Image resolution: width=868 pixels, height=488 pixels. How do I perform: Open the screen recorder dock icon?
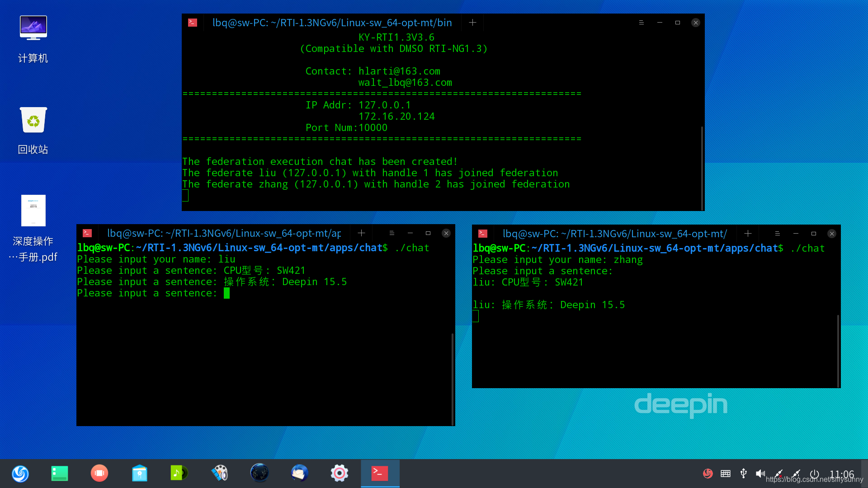(x=99, y=473)
